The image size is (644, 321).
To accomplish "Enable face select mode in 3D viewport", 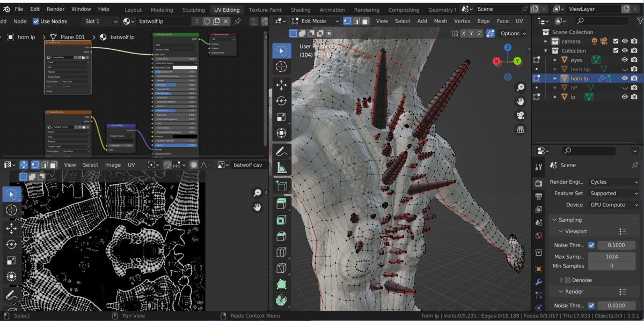I will (365, 21).
